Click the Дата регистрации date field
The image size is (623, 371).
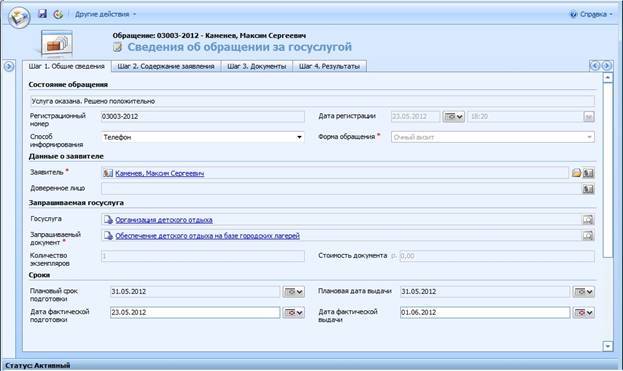click(x=415, y=116)
